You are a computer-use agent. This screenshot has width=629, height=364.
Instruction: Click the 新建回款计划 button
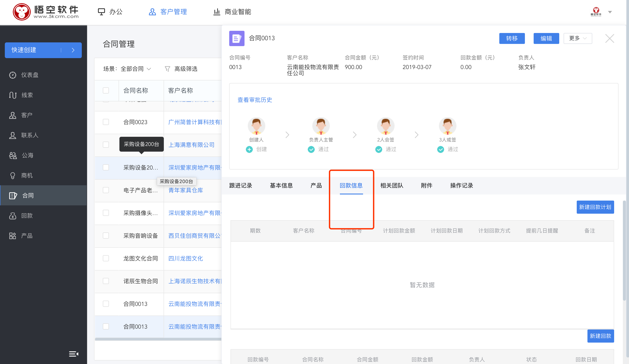(595, 207)
